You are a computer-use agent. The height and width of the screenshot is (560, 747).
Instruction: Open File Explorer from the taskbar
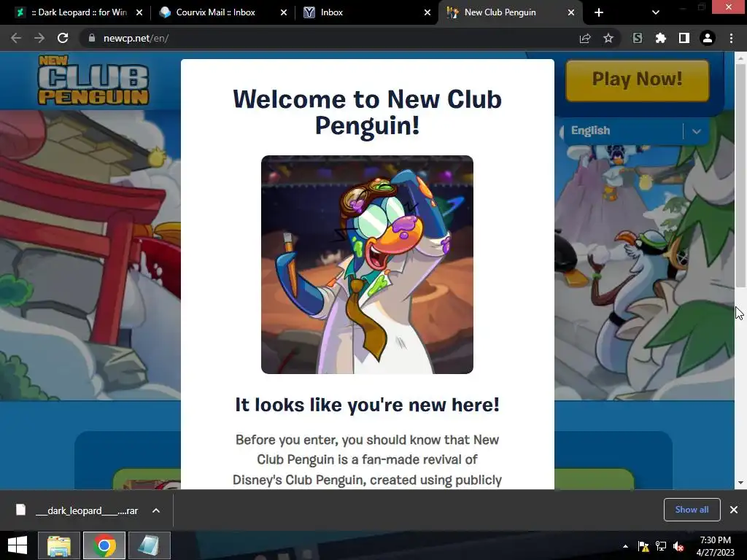[x=58, y=545]
